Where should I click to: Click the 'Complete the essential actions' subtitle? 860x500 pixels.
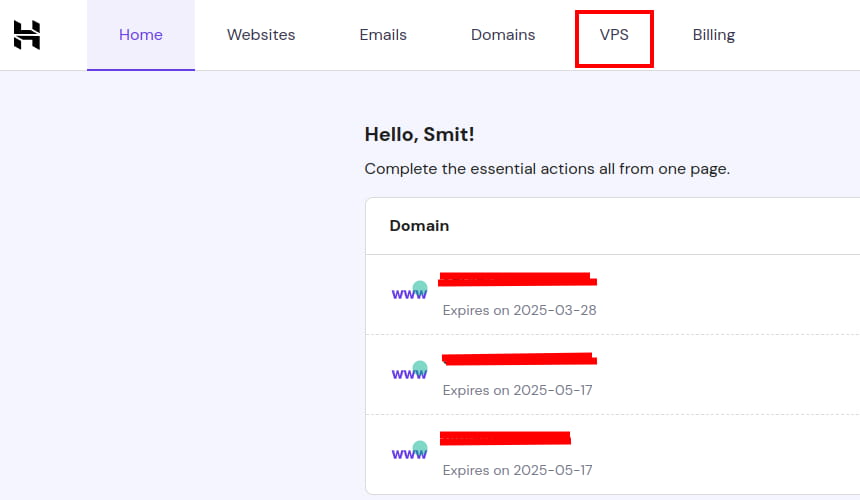pos(547,169)
